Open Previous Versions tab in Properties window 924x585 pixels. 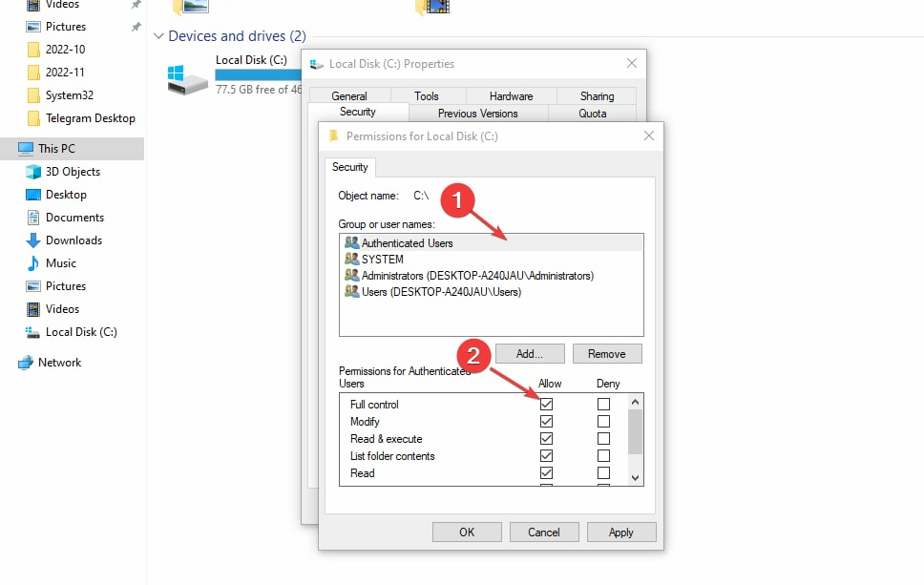[478, 114]
